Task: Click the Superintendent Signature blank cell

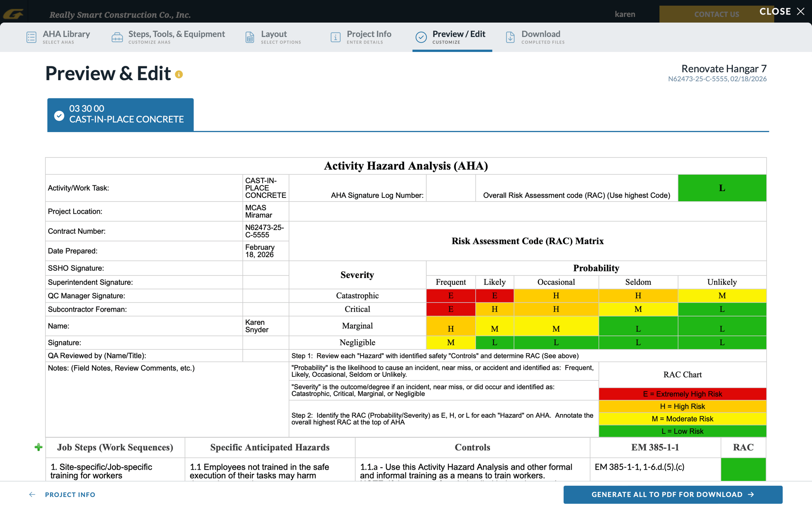Action: click(x=266, y=282)
